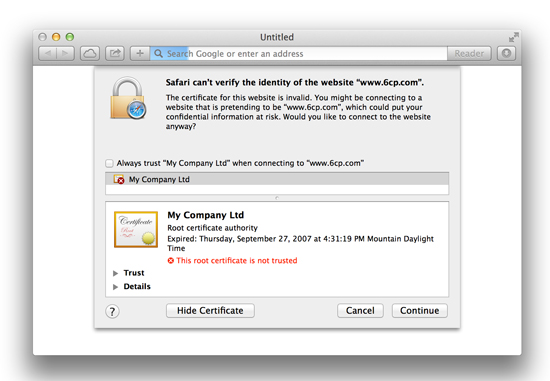Click the window zoom green button
Viewport: 550px width, 381px height.
[70, 37]
